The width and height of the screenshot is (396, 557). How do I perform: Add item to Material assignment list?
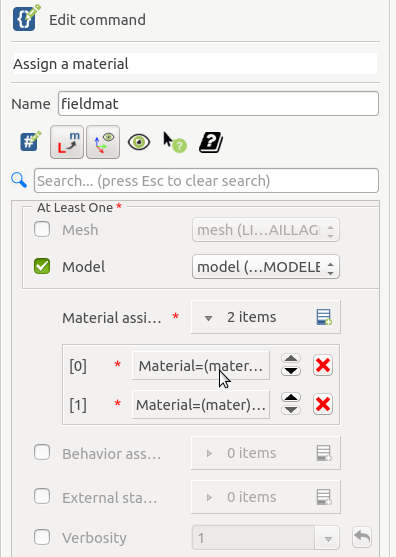click(324, 317)
